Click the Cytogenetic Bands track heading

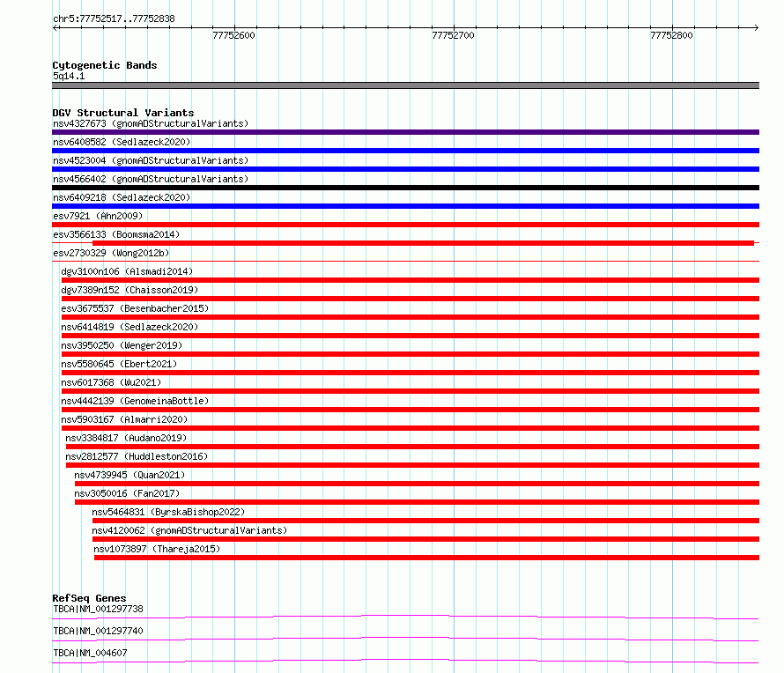click(x=105, y=65)
